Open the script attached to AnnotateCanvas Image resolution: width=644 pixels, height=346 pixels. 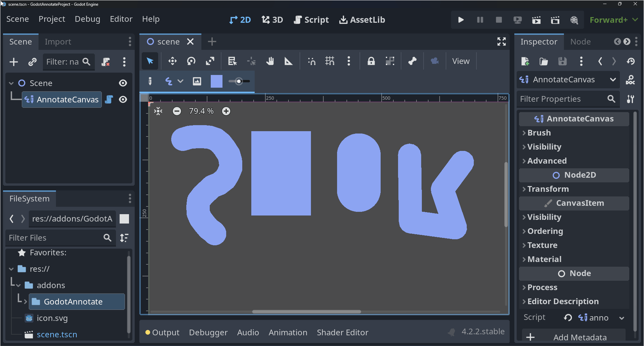point(109,100)
